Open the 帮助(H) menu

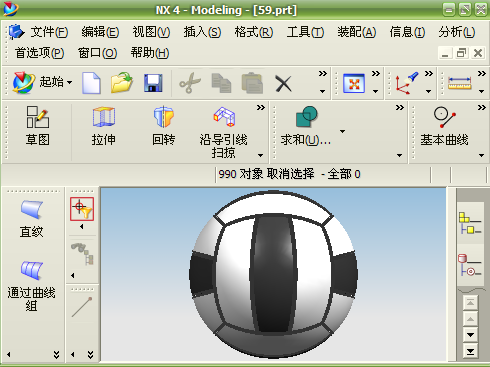(x=150, y=53)
